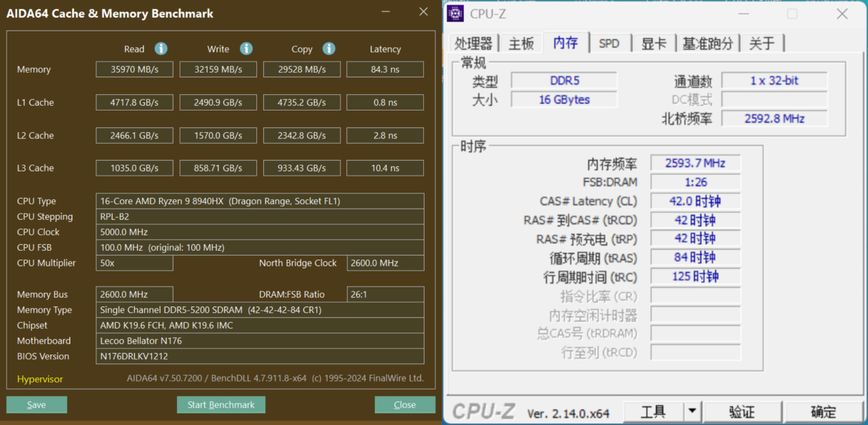868x425 pixels.
Task: Minimize the AIDA64 benchmark window
Action: [x=385, y=12]
